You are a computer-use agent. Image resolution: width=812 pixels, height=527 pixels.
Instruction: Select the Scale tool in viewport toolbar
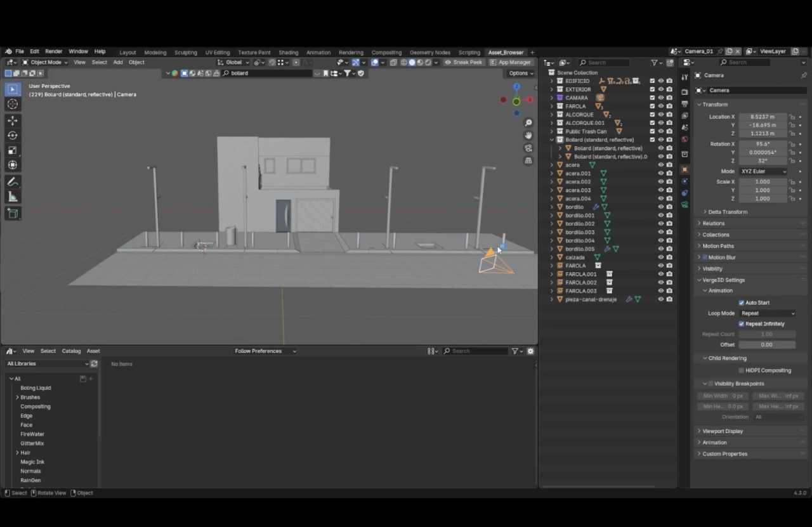pyautogui.click(x=13, y=150)
